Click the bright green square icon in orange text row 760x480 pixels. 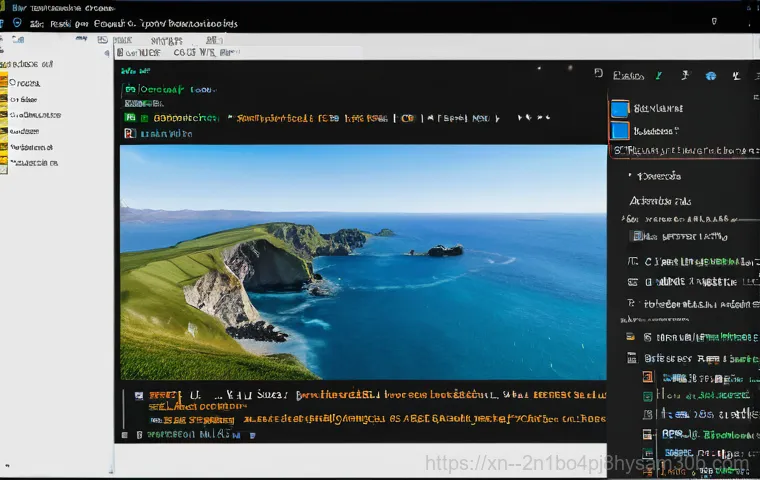tap(130, 118)
